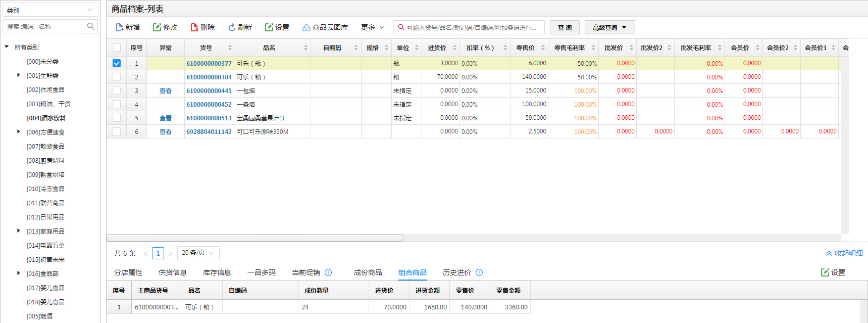Click the 新增 (add) toolbar icon
The height and width of the screenshot is (323, 868).
click(x=120, y=27)
